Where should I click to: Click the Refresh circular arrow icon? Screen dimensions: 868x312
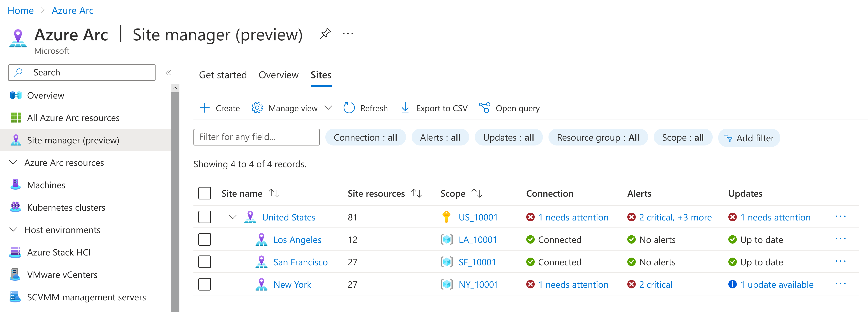click(349, 108)
